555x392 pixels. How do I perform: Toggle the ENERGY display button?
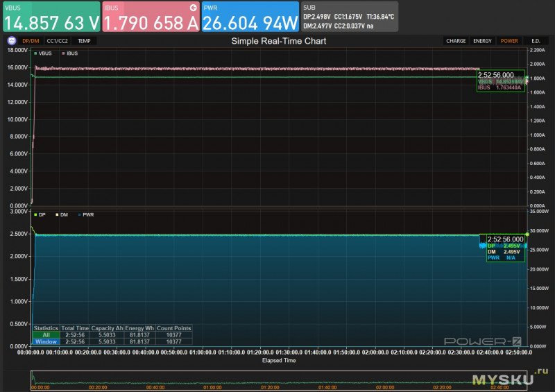coord(482,41)
